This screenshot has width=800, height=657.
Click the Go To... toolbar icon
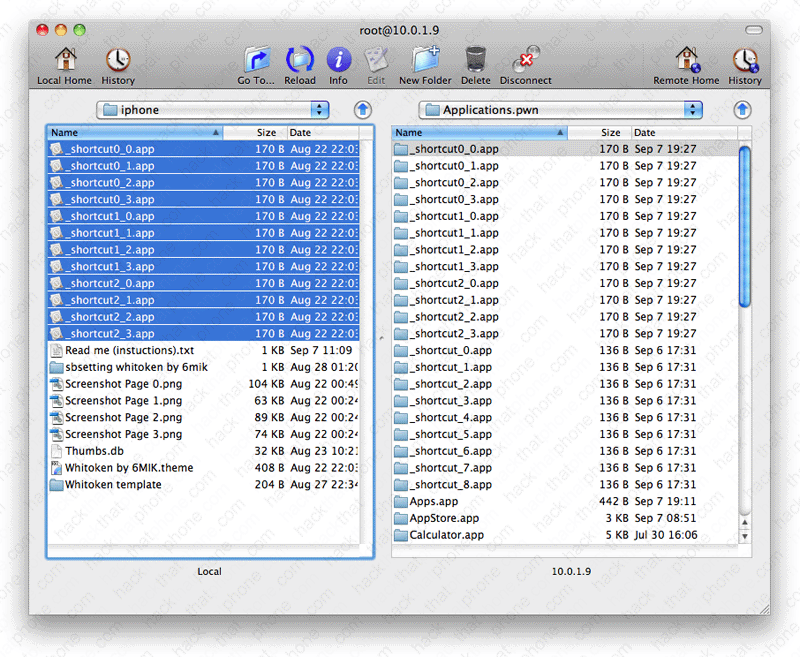(x=257, y=61)
